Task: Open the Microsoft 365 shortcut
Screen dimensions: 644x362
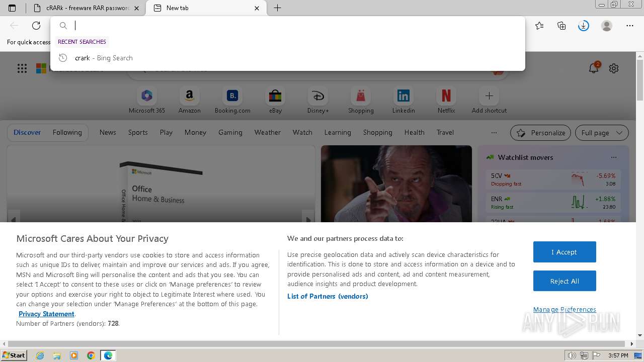Action: coord(147,100)
